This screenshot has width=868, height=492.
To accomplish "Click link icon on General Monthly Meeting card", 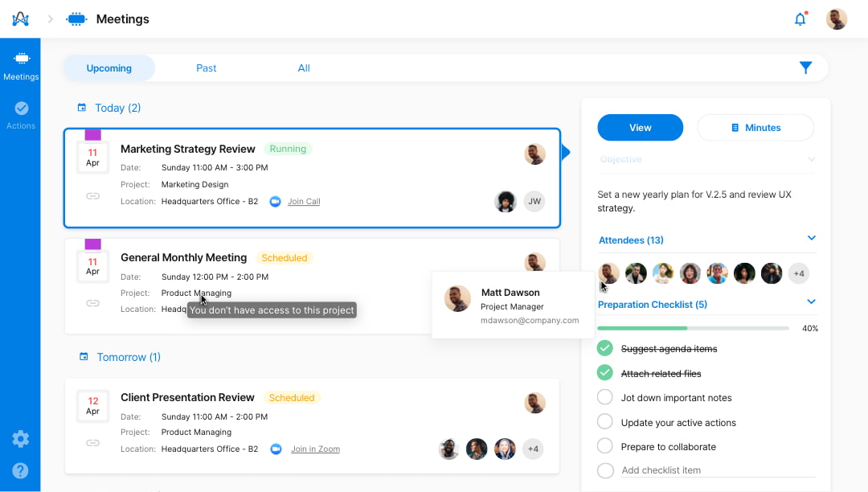I will click(x=93, y=303).
